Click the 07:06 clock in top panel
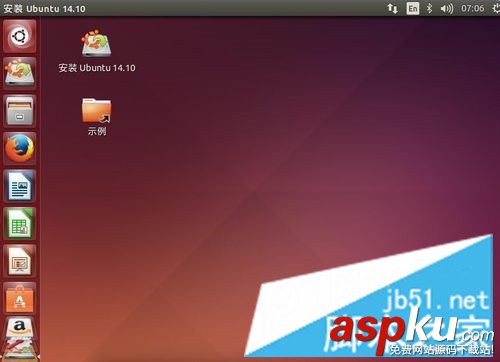This screenshot has width=500, height=362. [x=473, y=8]
